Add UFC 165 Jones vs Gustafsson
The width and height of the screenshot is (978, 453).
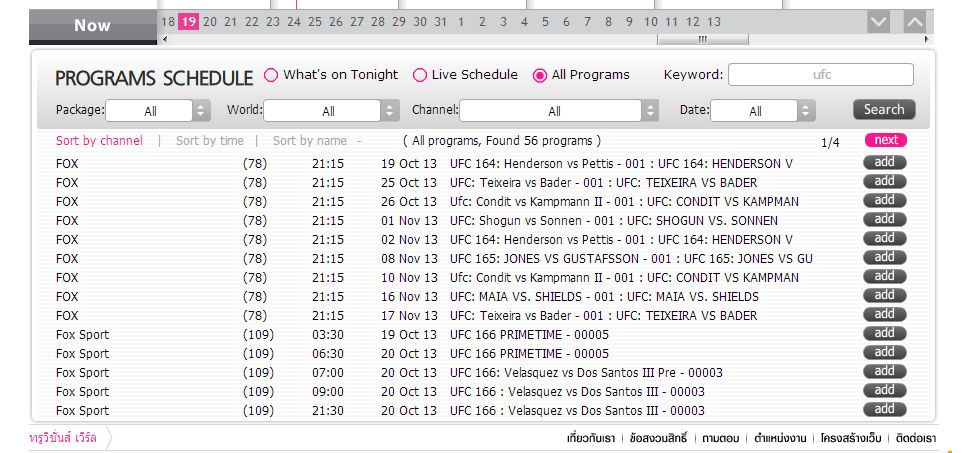coord(884,257)
